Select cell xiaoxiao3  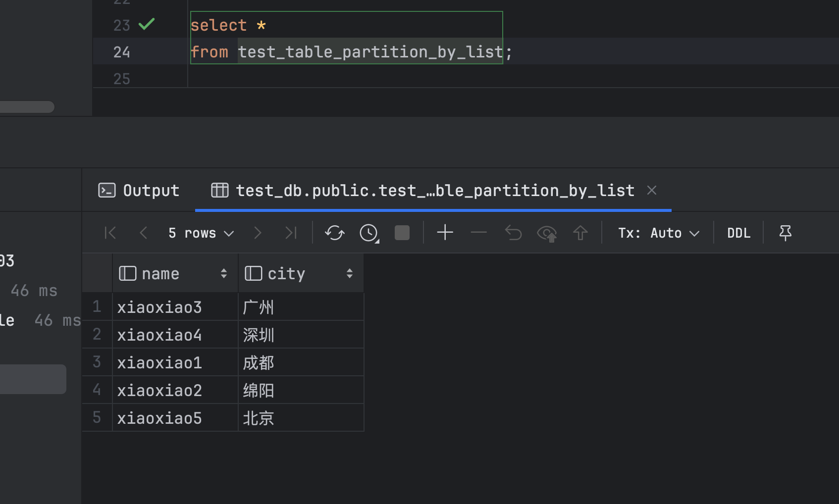click(x=175, y=307)
